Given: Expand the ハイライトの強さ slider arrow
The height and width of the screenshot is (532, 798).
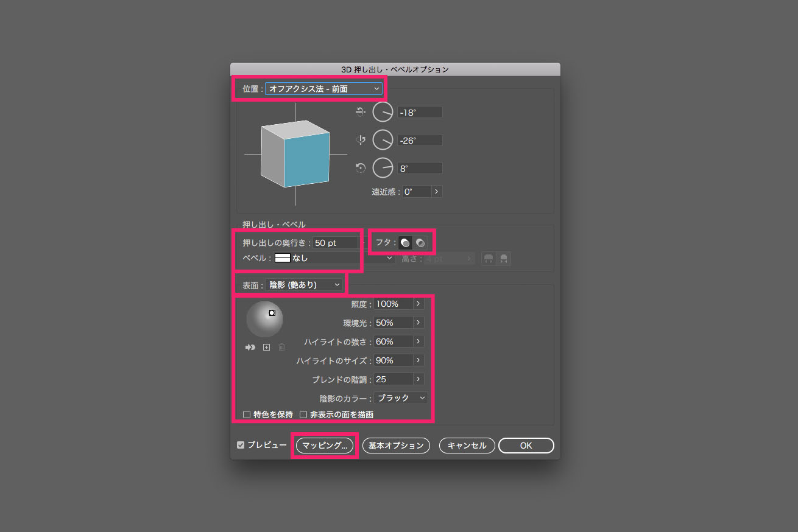Looking at the screenshot, I should tap(418, 341).
